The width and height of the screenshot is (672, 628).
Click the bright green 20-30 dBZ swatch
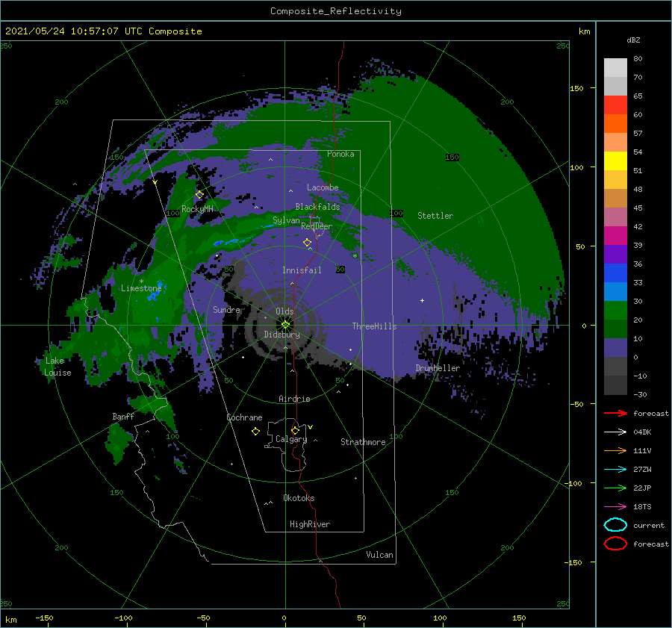coord(615,310)
